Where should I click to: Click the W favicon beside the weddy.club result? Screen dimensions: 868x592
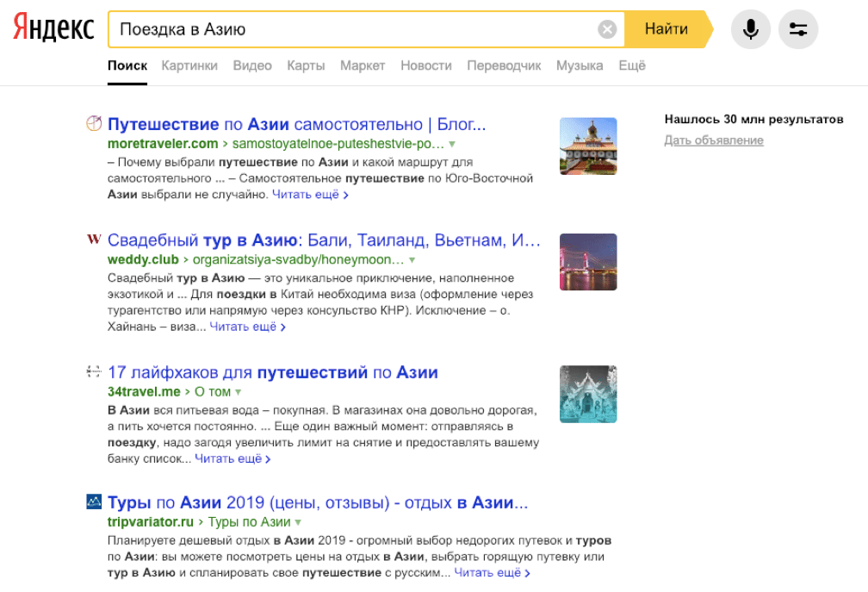tap(93, 240)
